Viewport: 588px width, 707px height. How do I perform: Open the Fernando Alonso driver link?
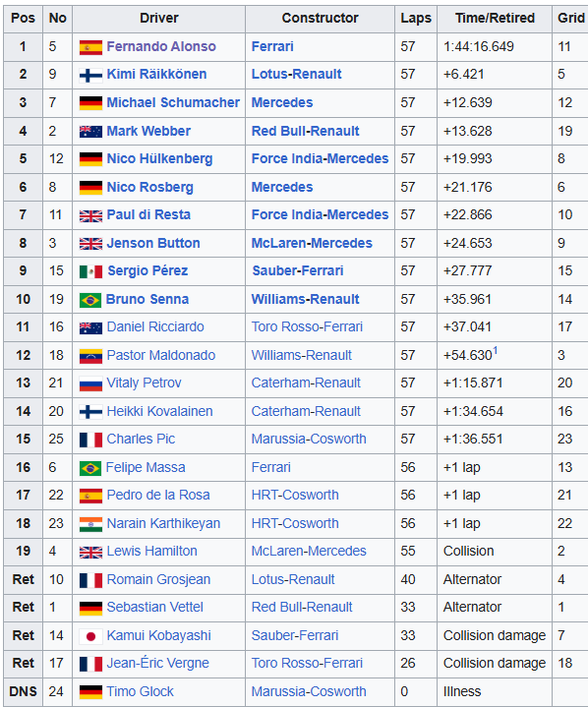(x=161, y=46)
